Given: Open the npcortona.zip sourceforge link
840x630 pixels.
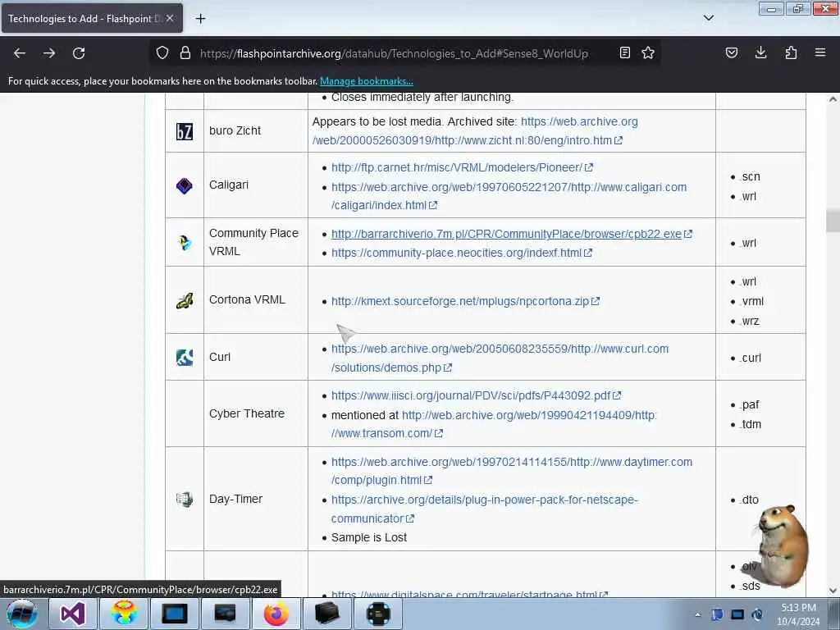Looking at the screenshot, I should (465, 301).
